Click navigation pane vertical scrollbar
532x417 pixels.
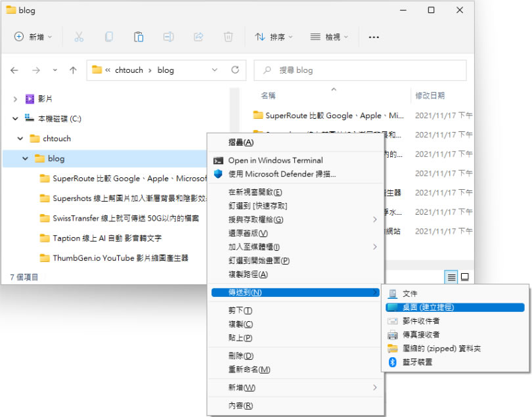[x=234, y=110]
